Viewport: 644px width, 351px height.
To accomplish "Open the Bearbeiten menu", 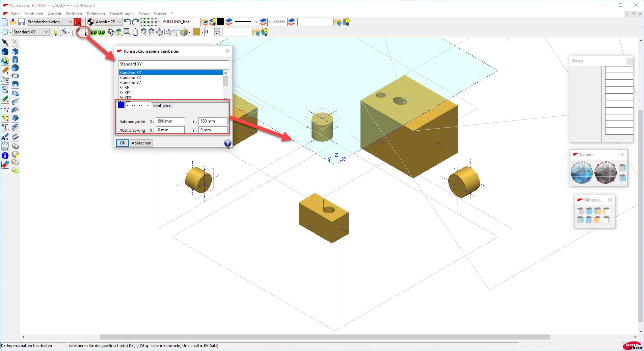I will [x=34, y=14].
